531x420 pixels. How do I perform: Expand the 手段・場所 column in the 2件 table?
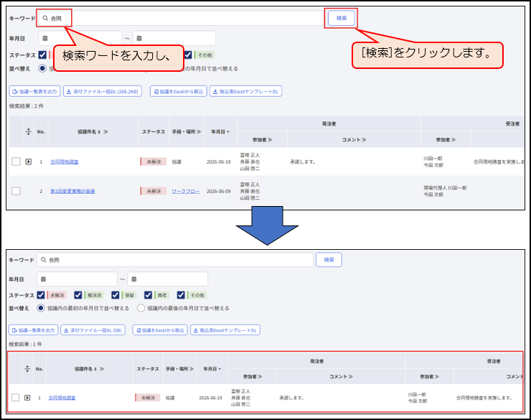tap(199, 132)
